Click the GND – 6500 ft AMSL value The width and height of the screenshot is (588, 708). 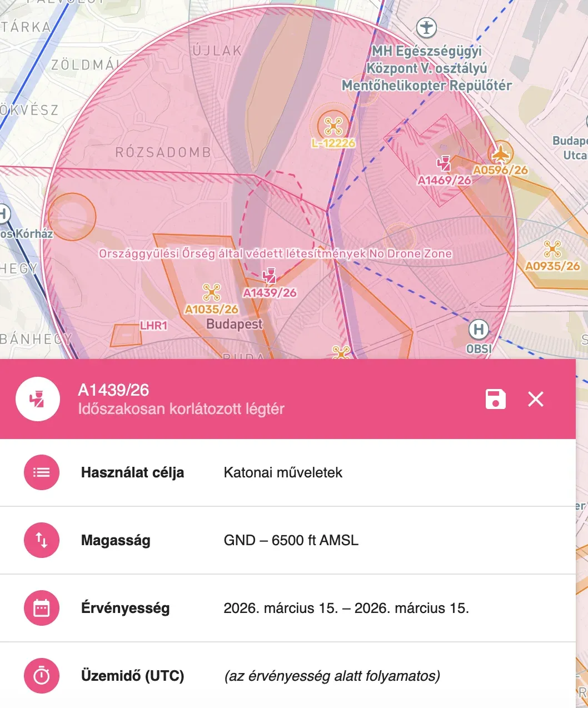(x=291, y=540)
